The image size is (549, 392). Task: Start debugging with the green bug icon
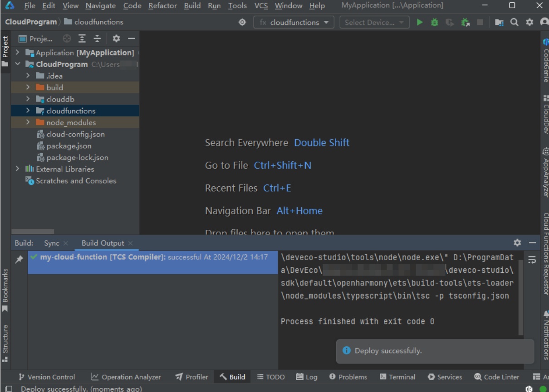click(x=434, y=22)
